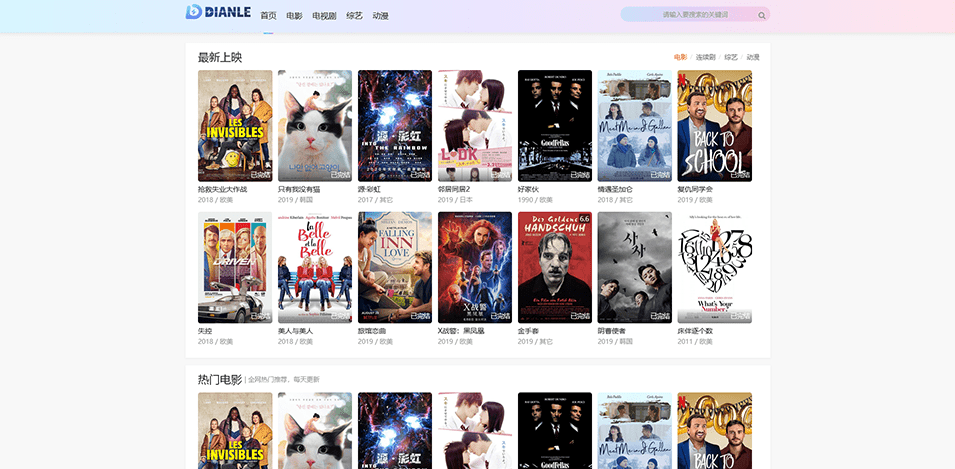The width and height of the screenshot is (955, 469).
Task: Click the 只有我没有猫 title link
Action: 301,189
